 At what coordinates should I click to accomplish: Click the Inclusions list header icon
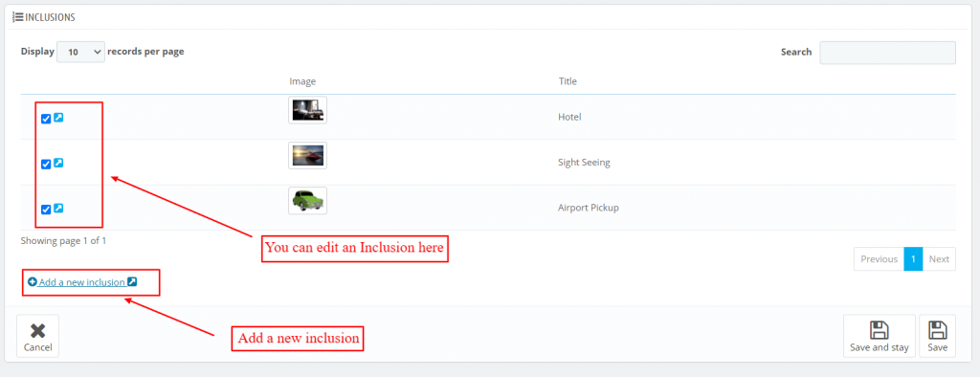pos(17,17)
